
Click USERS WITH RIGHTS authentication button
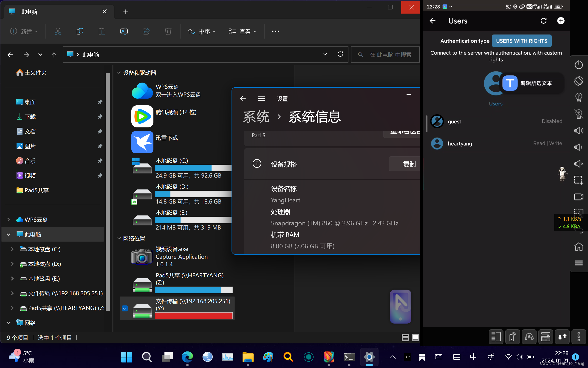(x=521, y=41)
